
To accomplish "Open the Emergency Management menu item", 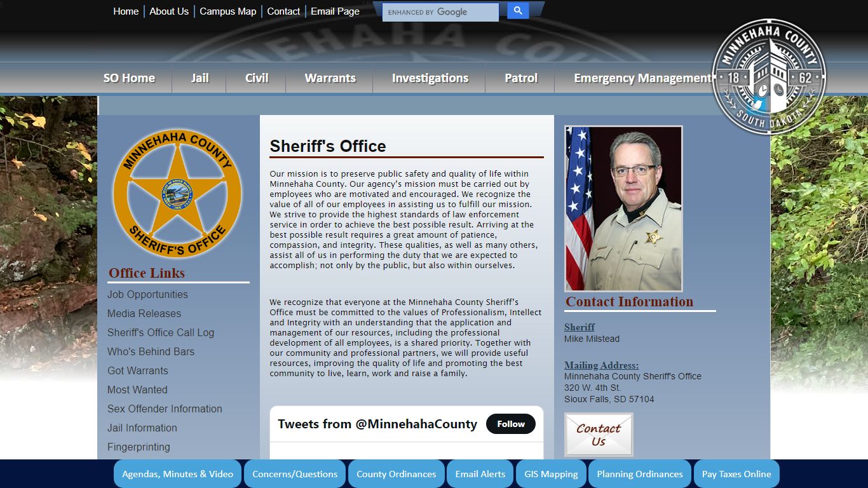I will pyautogui.click(x=642, y=78).
